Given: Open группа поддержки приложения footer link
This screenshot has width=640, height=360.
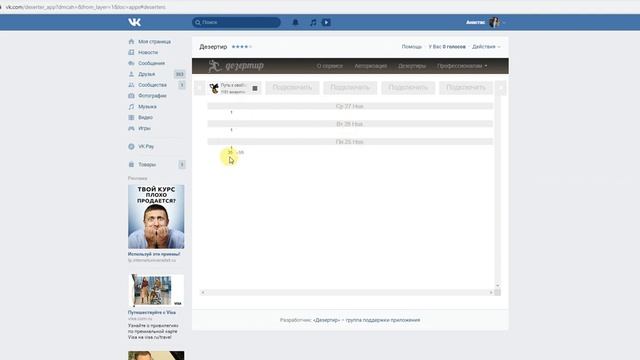Looking at the screenshot, I should pyautogui.click(x=383, y=320).
